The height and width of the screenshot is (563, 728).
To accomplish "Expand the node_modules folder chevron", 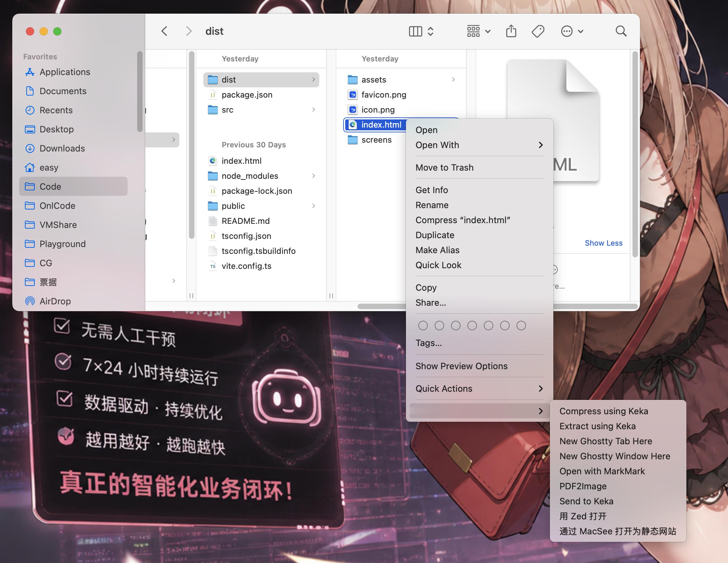I will [314, 176].
